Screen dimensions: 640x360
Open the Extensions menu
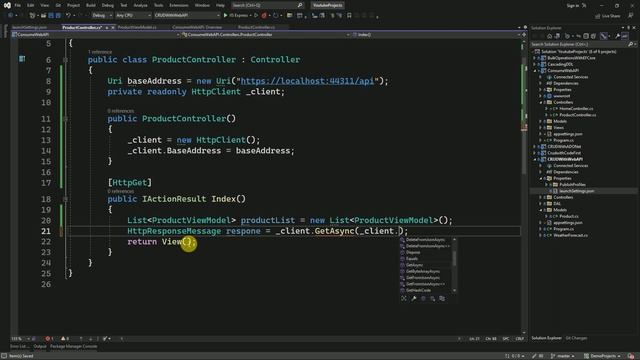179,5
